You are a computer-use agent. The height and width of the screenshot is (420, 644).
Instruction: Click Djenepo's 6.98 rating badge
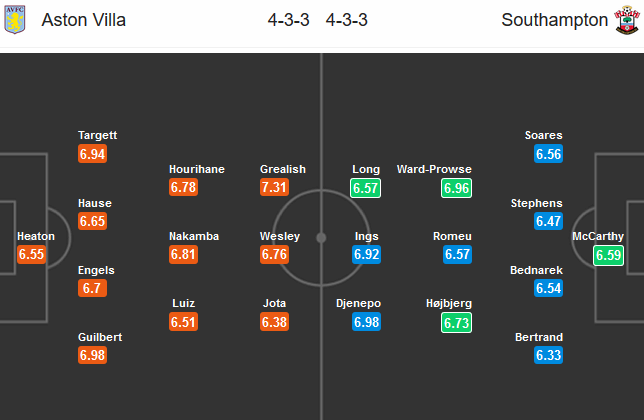366,322
